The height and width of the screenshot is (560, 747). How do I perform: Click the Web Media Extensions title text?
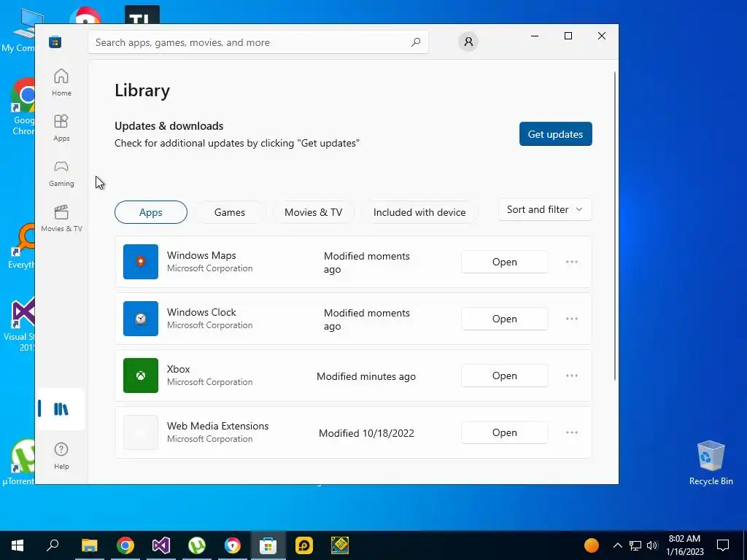pos(217,426)
